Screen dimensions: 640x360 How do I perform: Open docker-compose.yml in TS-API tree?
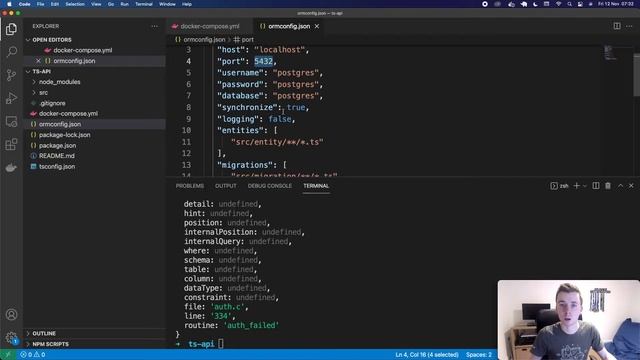68,113
